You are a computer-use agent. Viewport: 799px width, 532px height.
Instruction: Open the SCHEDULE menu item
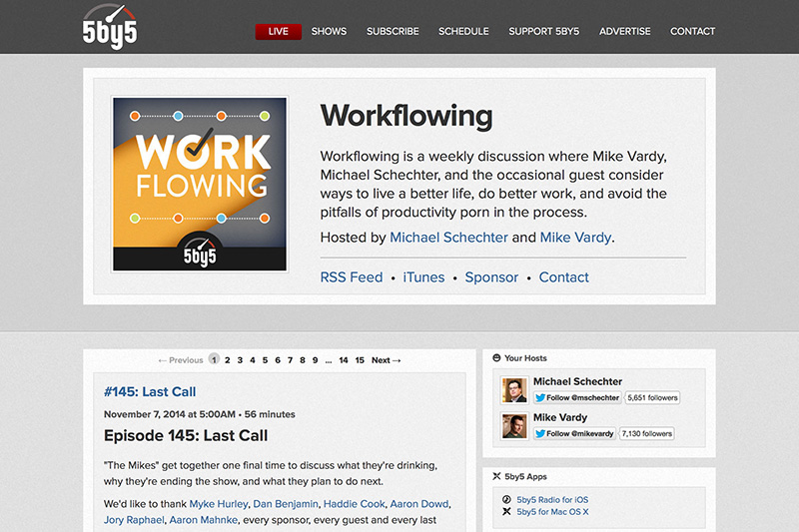tap(463, 32)
